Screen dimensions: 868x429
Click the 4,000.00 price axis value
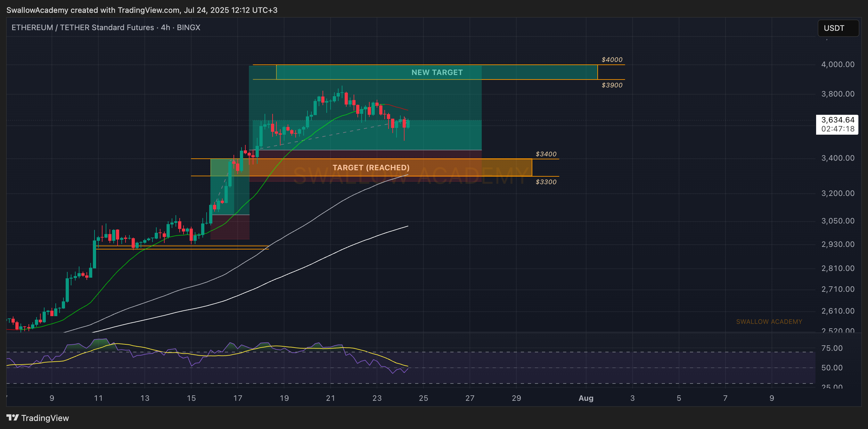click(838, 64)
